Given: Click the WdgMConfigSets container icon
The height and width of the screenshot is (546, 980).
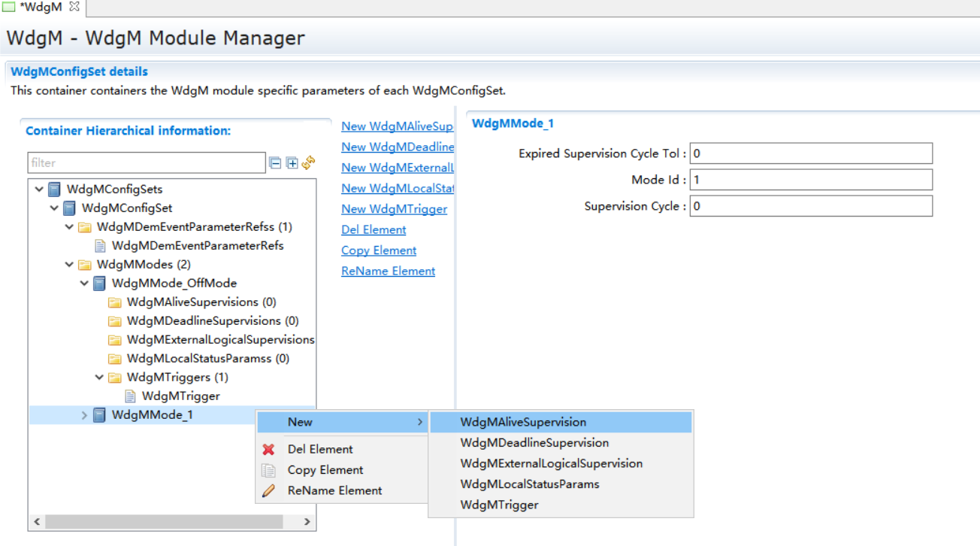Looking at the screenshot, I should (x=54, y=190).
